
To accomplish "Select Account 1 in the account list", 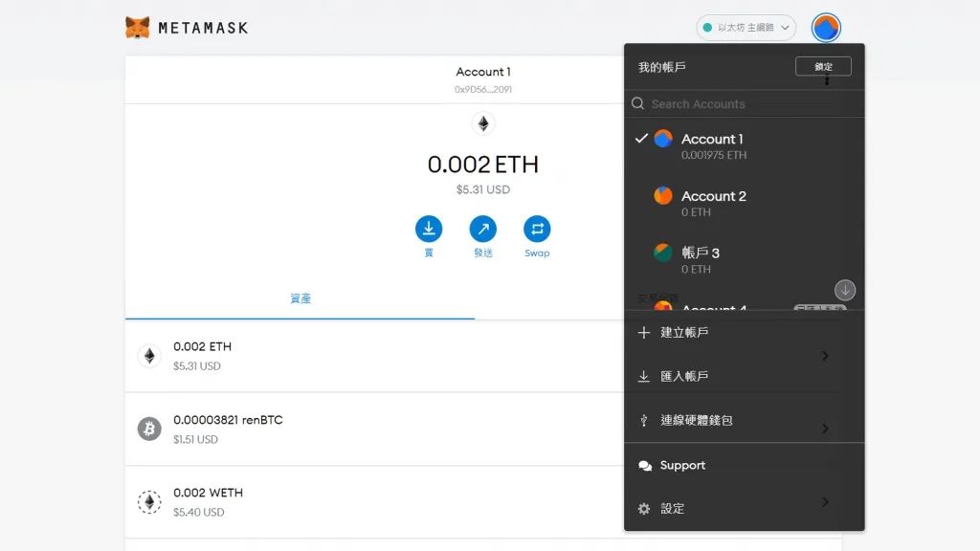I will [x=744, y=146].
